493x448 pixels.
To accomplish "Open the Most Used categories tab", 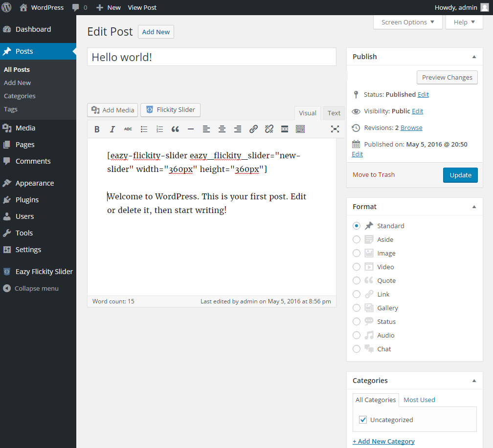I will coord(419,400).
